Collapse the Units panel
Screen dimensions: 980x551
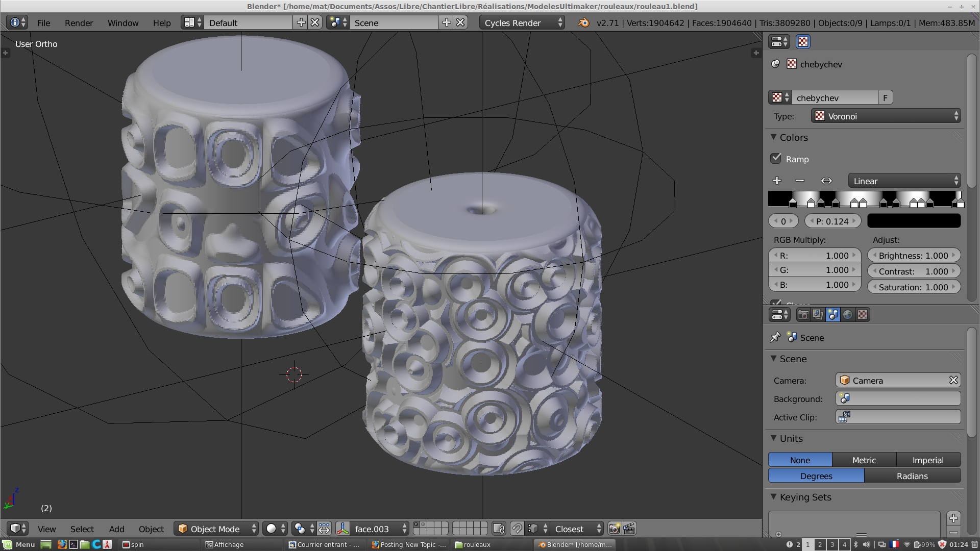tap(774, 438)
